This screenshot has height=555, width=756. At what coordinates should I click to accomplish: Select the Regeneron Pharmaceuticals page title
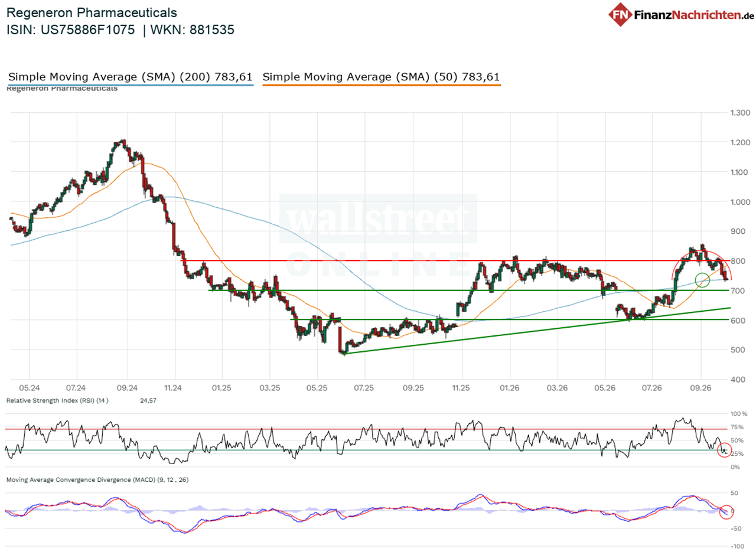pos(92,12)
